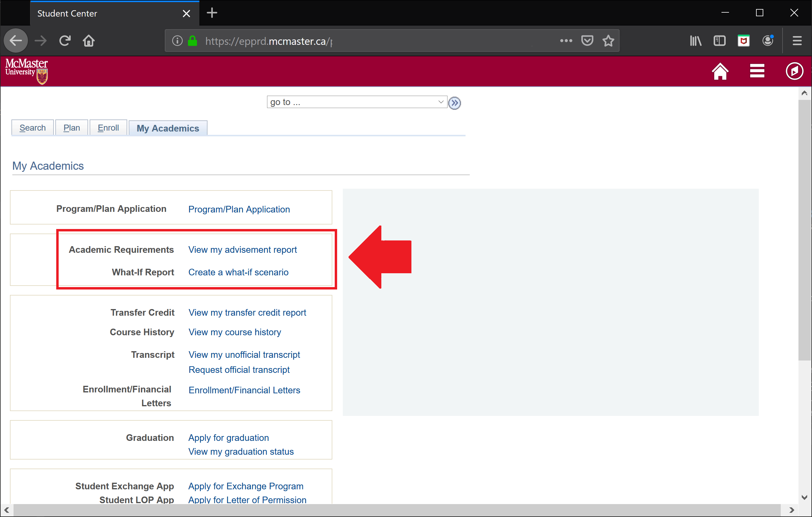Open the 'go to ...' dropdown menu
This screenshot has height=517, width=812.
tap(355, 101)
